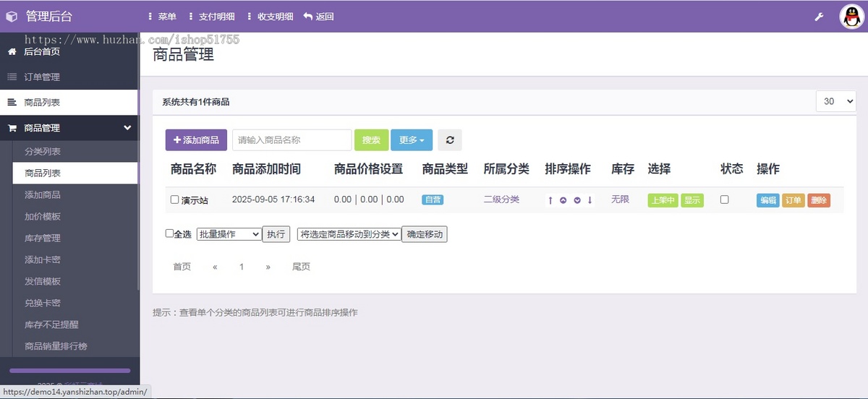Open 添加商品 submenu item in sidebar

tap(43, 195)
